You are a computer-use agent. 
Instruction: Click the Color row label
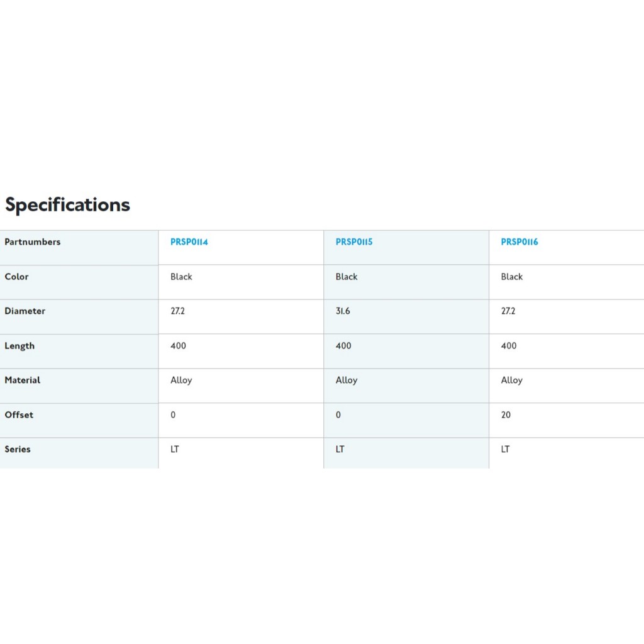(17, 277)
